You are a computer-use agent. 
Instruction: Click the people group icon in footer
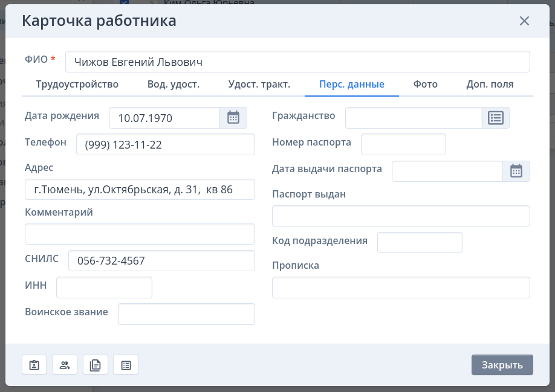[65, 365]
